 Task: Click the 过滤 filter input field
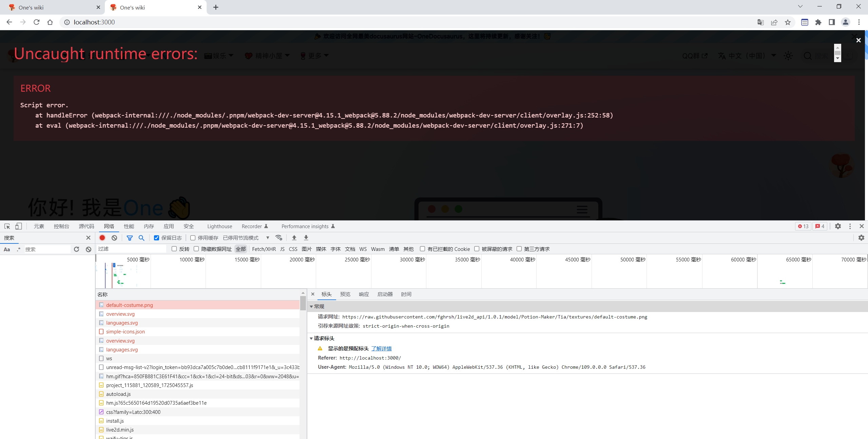[132, 249]
